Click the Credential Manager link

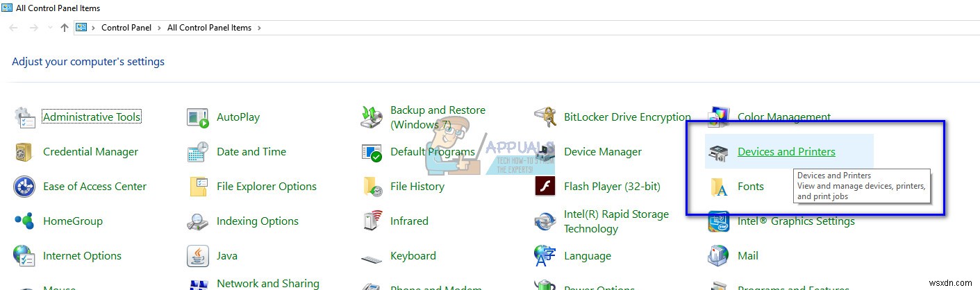90,152
